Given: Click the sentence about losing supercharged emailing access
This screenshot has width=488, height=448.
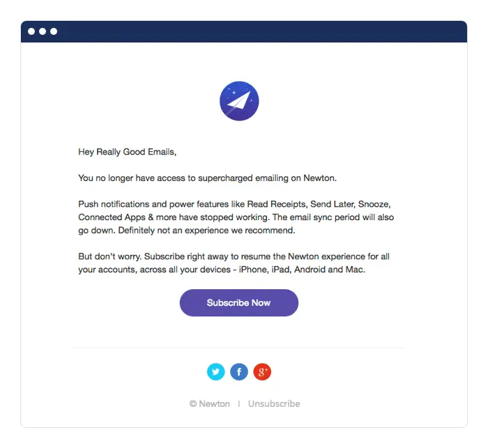Looking at the screenshot, I should [207, 178].
